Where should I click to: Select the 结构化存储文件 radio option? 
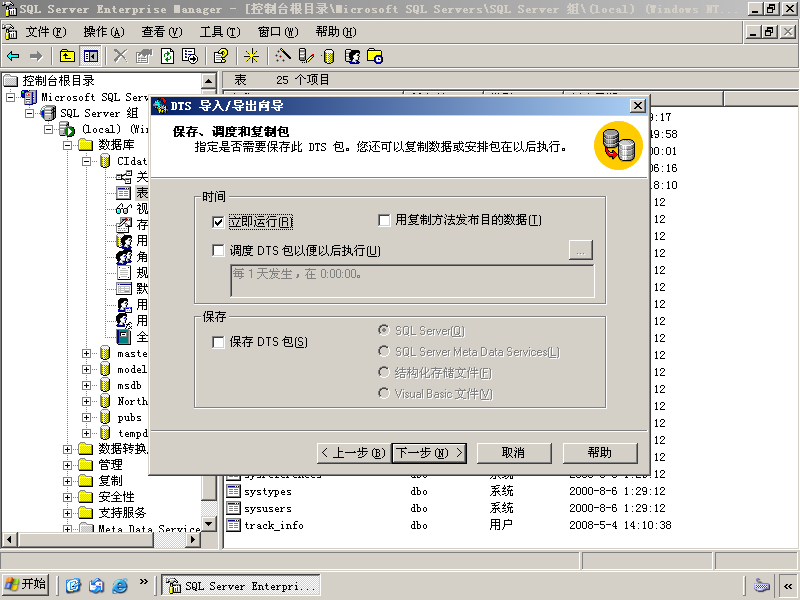[x=384, y=372]
